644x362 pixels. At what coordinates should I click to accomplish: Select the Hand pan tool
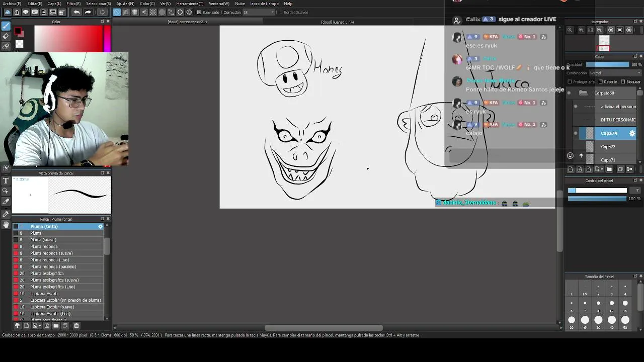[x=6, y=225]
